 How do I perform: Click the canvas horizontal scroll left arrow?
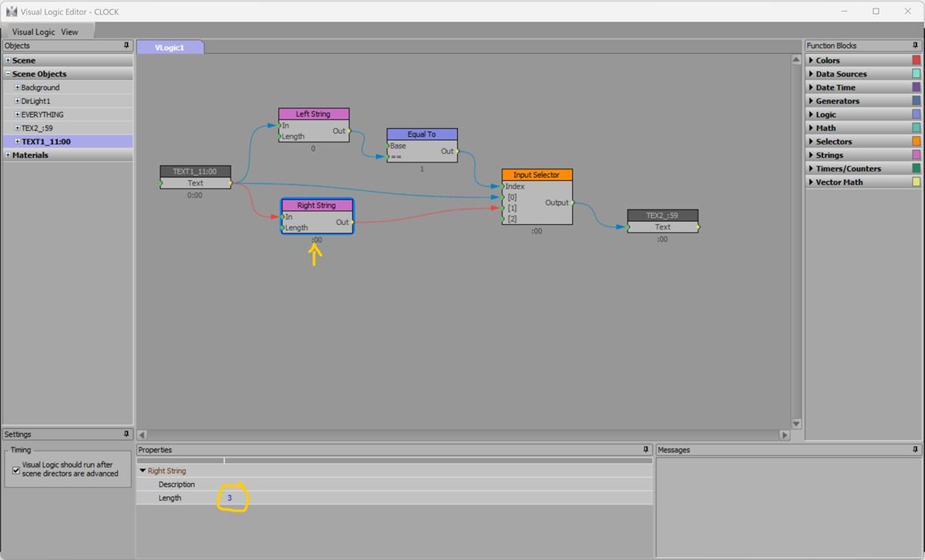pos(142,435)
